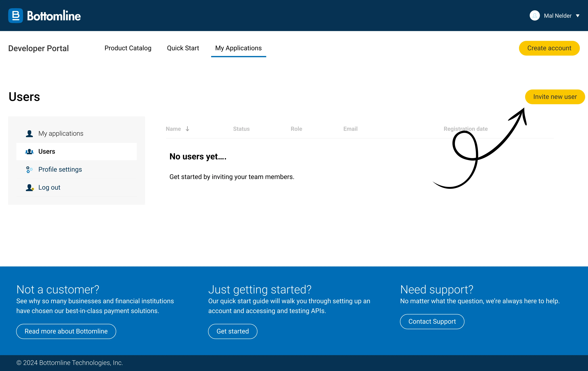
Task: Click the Name column header
Action: tap(173, 129)
